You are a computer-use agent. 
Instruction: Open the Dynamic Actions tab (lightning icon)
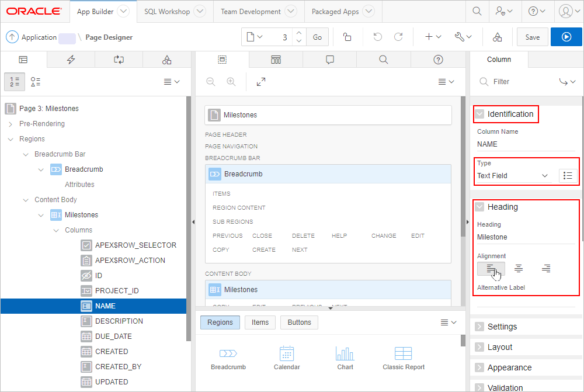(71, 59)
